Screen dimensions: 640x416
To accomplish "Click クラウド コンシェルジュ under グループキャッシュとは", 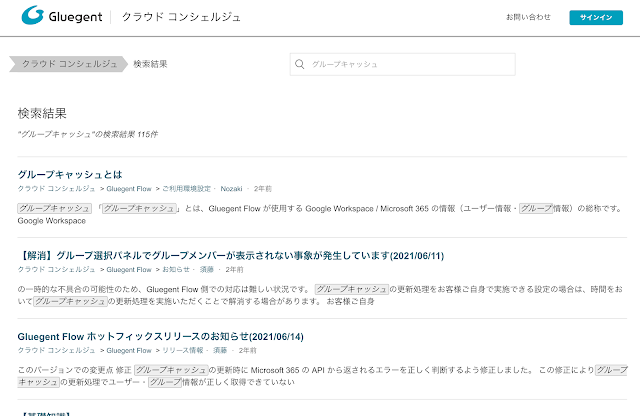I will point(56,189).
